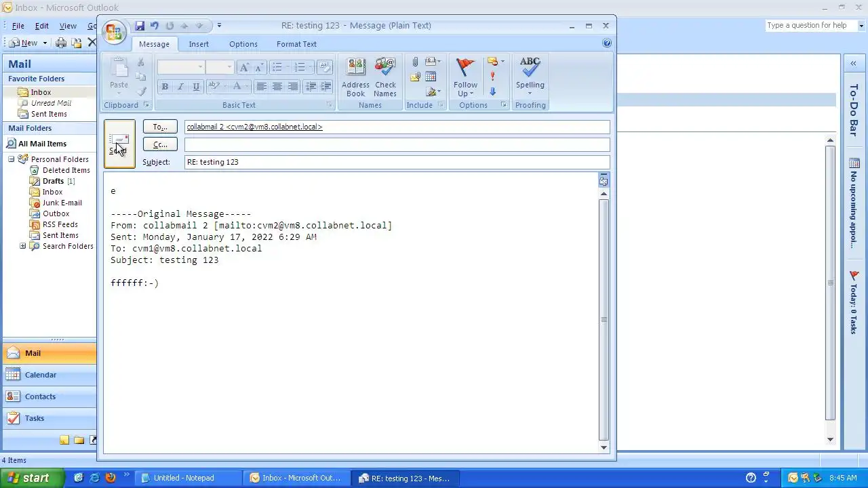Screen dimensions: 868x488
Task: Open the RSS Feeds folder
Action: [60, 224]
